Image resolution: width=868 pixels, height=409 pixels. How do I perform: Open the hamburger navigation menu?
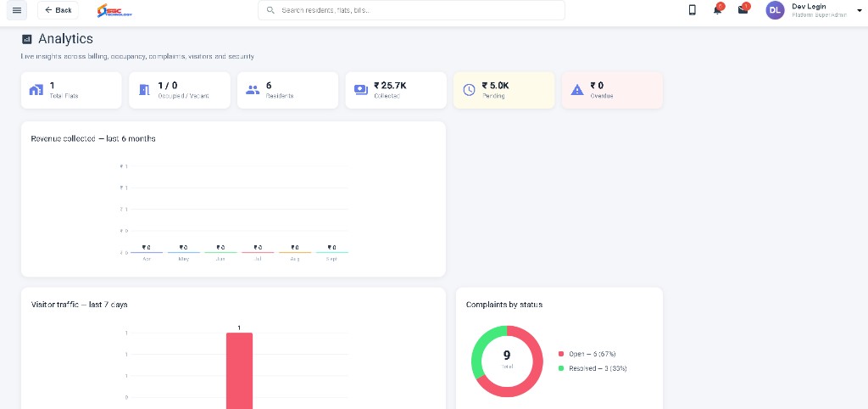pyautogui.click(x=17, y=10)
